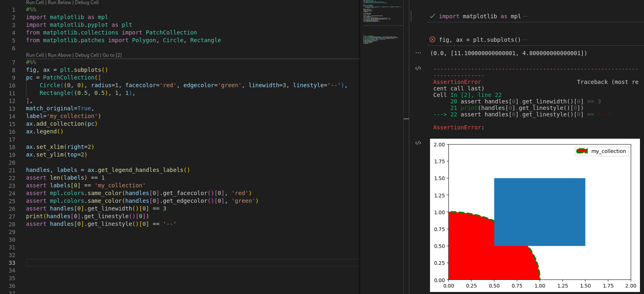Click "Debug Cell" next to "Go to [2]"

click(87, 55)
